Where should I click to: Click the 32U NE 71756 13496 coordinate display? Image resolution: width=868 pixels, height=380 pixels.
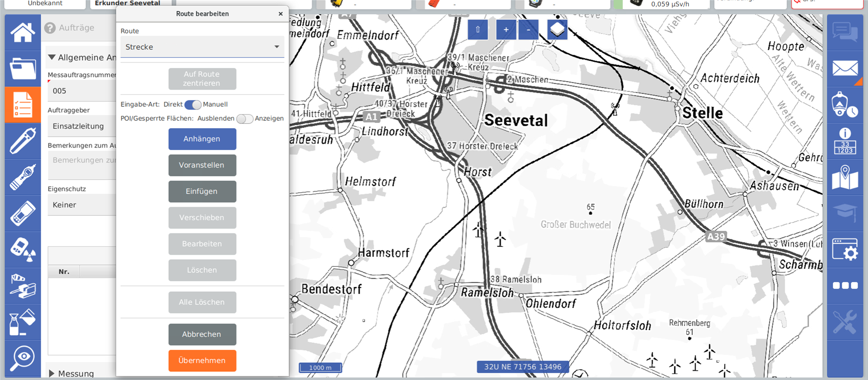point(523,367)
